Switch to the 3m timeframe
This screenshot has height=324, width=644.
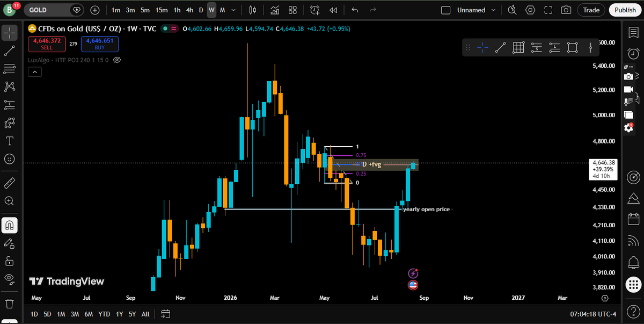pos(130,10)
